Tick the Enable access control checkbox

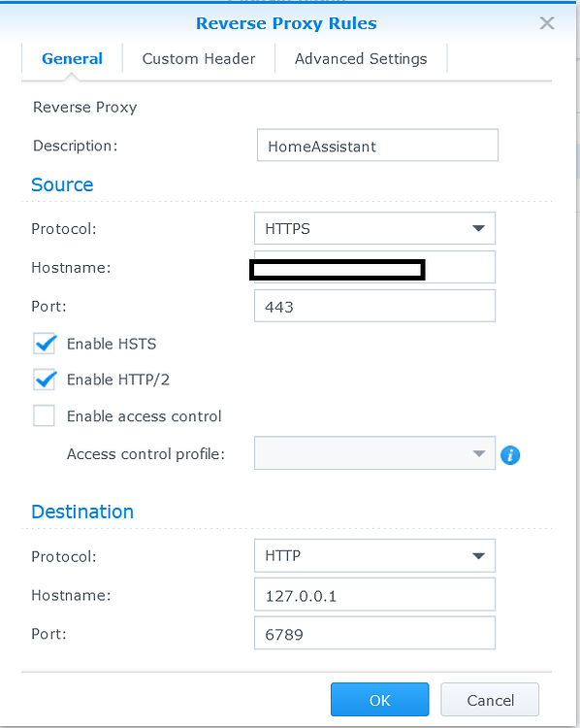[44, 415]
